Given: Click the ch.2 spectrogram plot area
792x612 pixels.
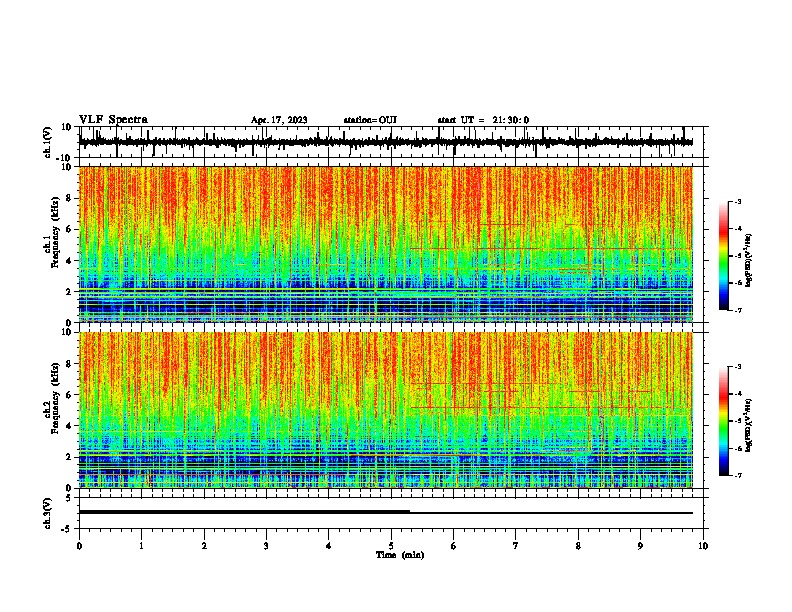Looking at the screenshot, I should point(386,410).
